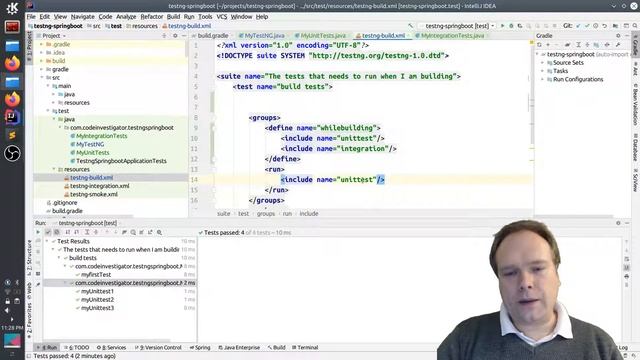Toggle Sort by Duration in test results toolbar
640x360 pixels.
click(76, 232)
